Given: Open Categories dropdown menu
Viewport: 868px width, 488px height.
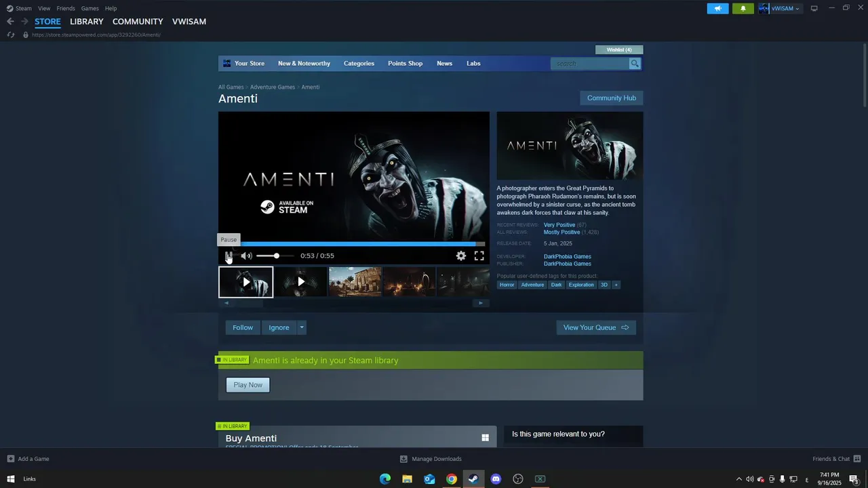Looking at the screenshot, I should click(x=359, y=64).
